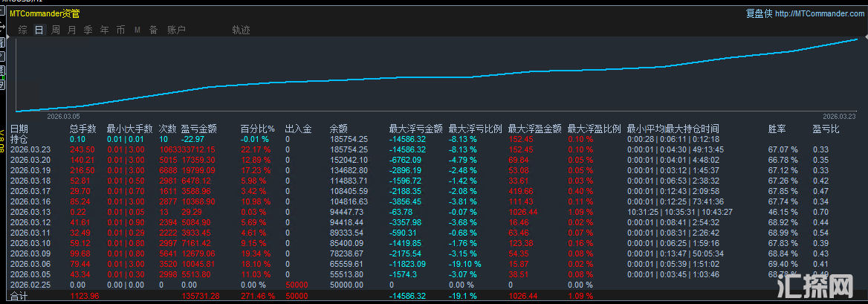Select the 季 quarterly tab
Viewport: 868px width, 304px height.
pos(88,30)
